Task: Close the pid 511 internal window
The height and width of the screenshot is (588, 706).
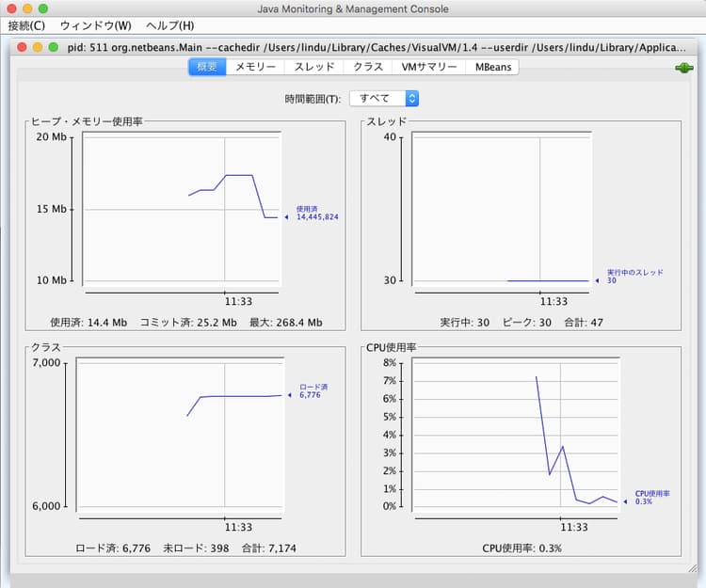Action: pos(22,47)
